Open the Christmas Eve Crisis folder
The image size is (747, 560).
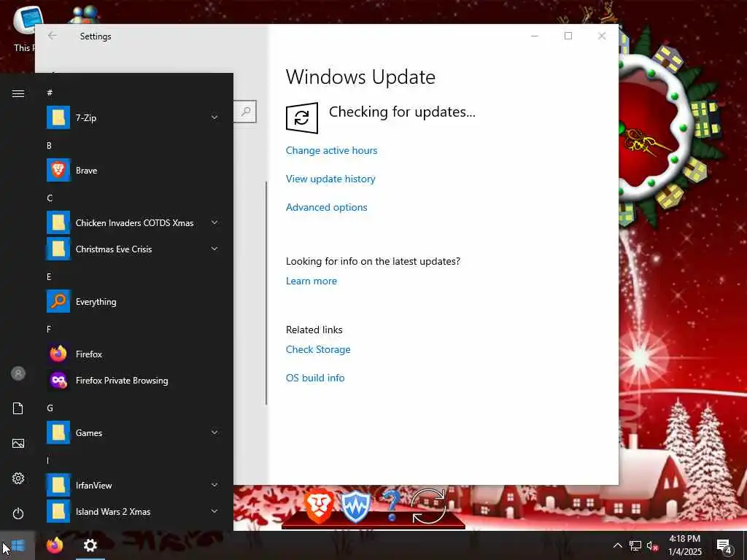[133, 249]
